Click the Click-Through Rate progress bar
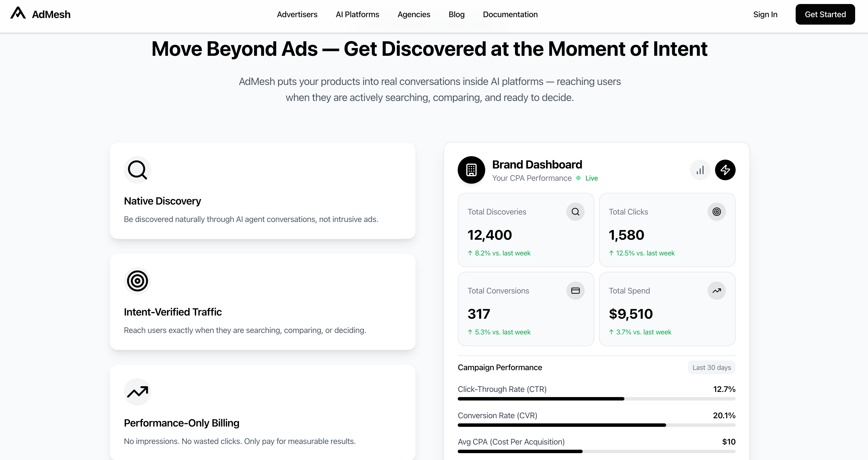This screenshot has height=460, width=868. tap(596, 399)
